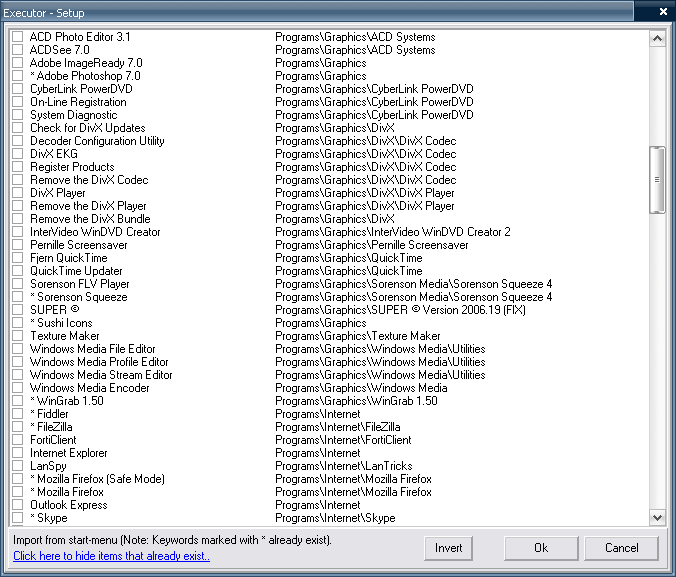Select the System Diagnostic entry
Viewport: 676px width, 577px height.
pos(73,115)
